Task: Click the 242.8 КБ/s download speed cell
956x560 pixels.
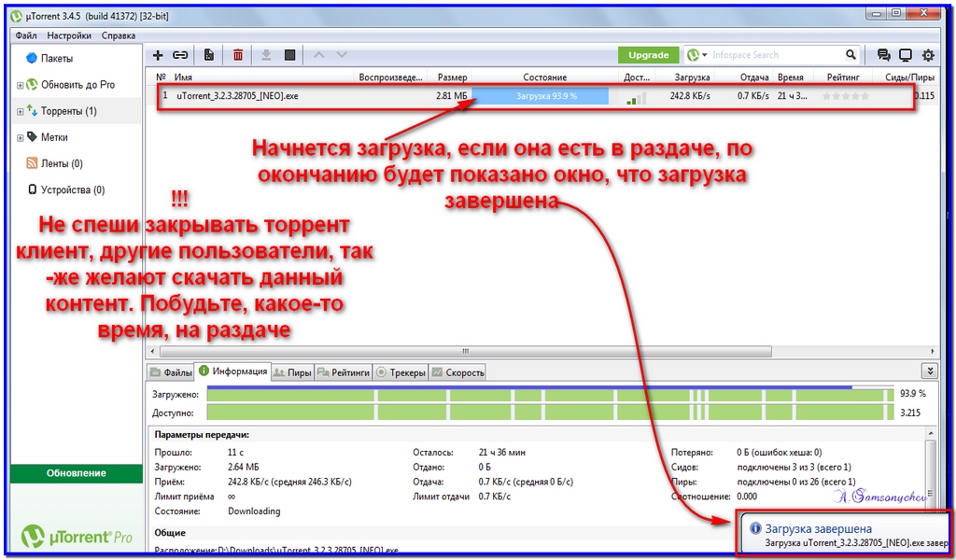Action: pyautogui.click(x=690, y=96)
